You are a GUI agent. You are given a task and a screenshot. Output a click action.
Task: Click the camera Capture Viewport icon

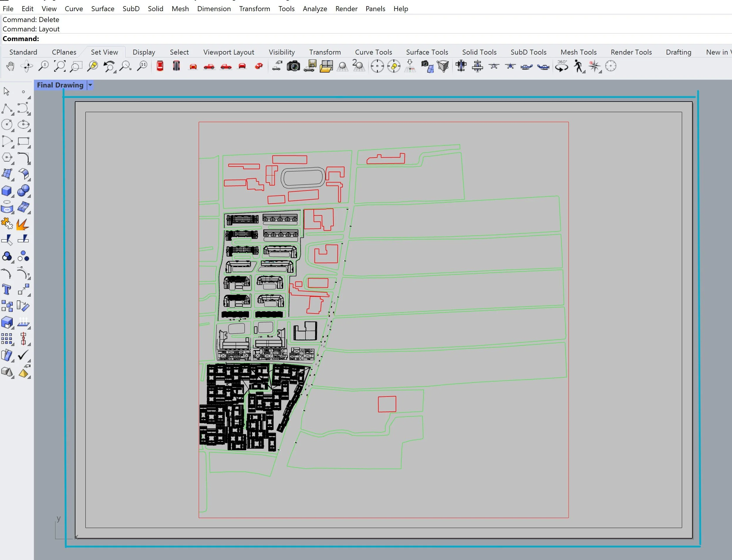click(293, 66)
